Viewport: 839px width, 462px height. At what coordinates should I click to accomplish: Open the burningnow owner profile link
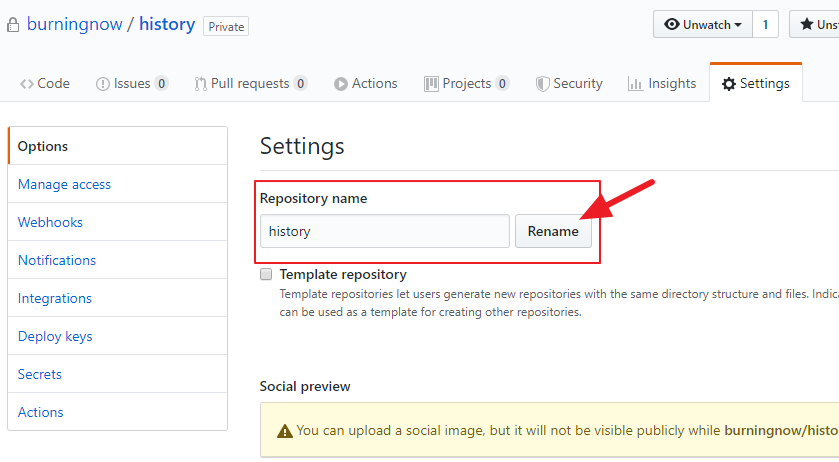point(74,25)
